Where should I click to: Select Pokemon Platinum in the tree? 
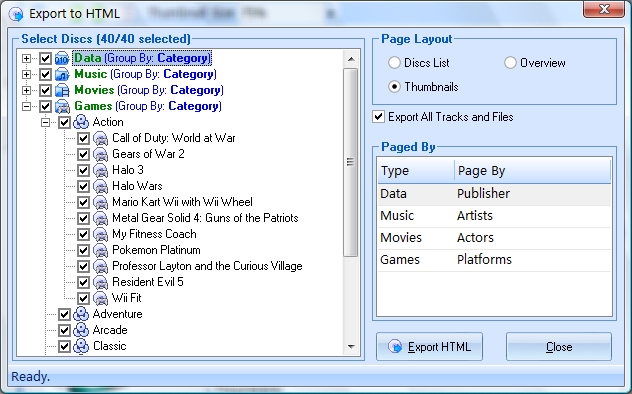[x=156, y=250]
